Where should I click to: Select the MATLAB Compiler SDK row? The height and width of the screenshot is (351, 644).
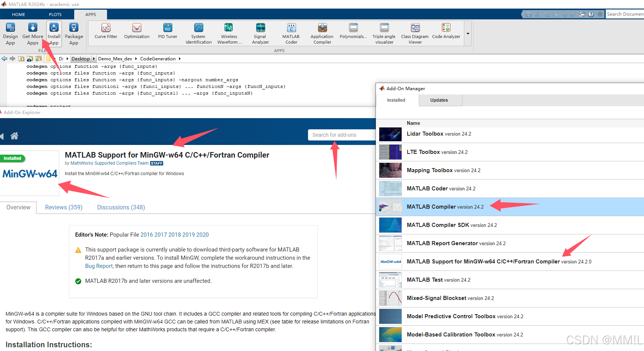click(510, 225)
